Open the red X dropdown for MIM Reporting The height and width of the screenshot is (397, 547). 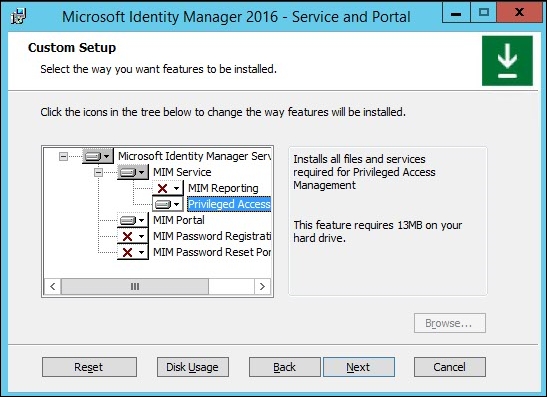click(x=168, y=188)
